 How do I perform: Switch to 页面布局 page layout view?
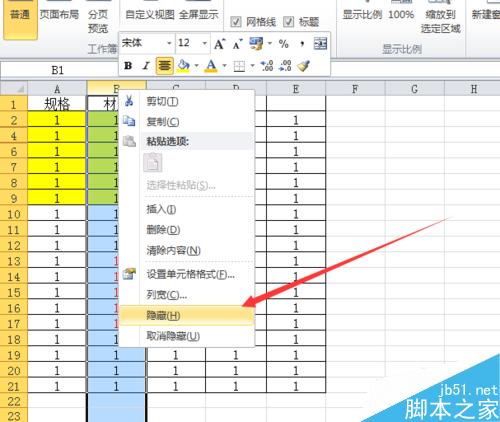[59, 15]
